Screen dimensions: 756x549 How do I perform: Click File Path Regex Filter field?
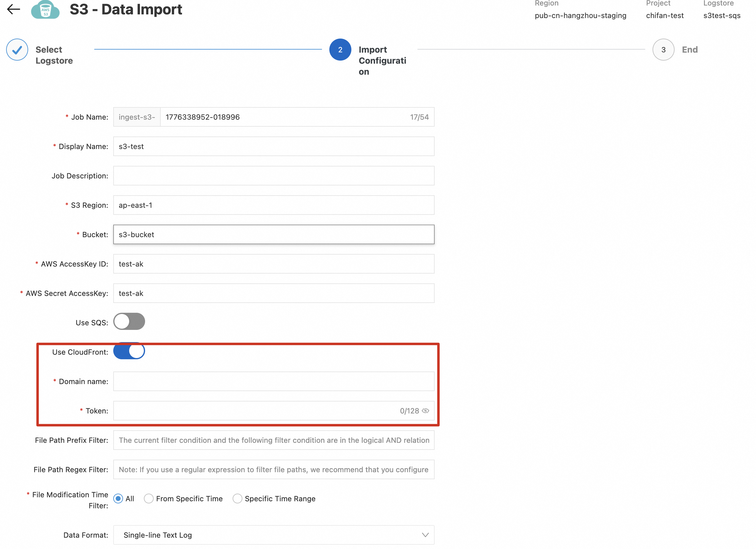point(273,470)
